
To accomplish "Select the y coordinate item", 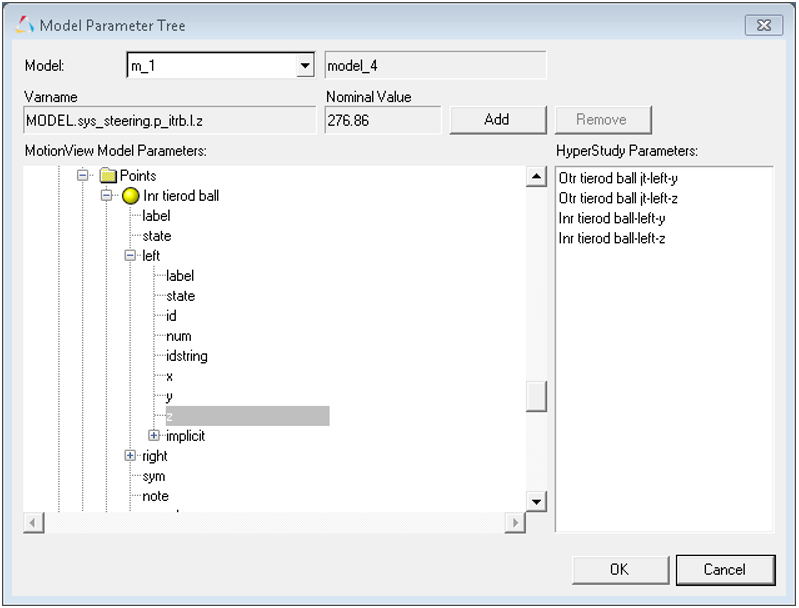I will [x=170, y=396].
